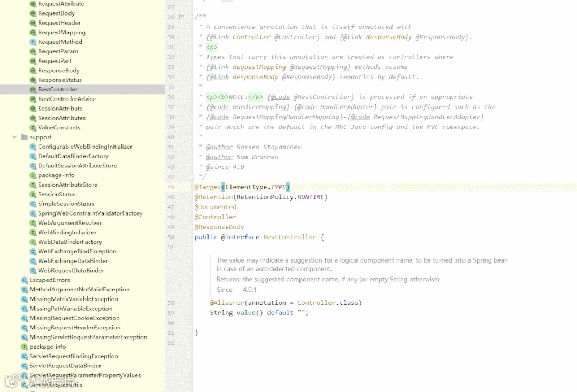The height and width of the screenshot is (392, 577).
Task: Click the RequestHeader annotation icon
Action: click(33, 23)
